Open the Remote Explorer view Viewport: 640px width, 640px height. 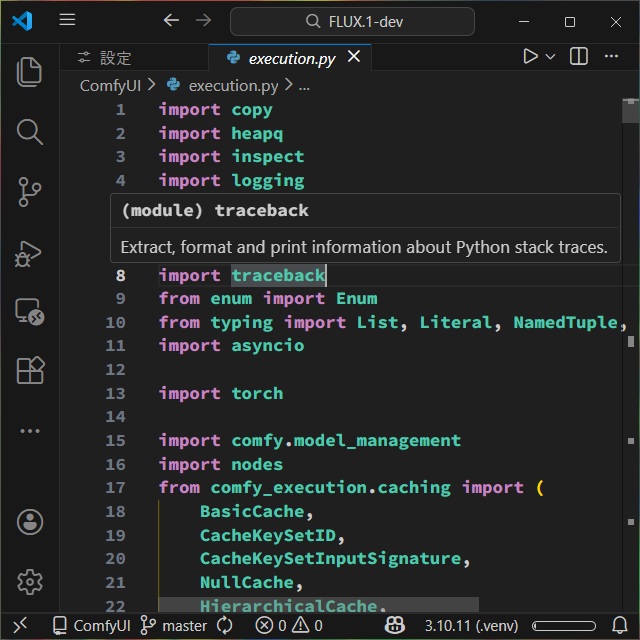(x=29, y=312)
